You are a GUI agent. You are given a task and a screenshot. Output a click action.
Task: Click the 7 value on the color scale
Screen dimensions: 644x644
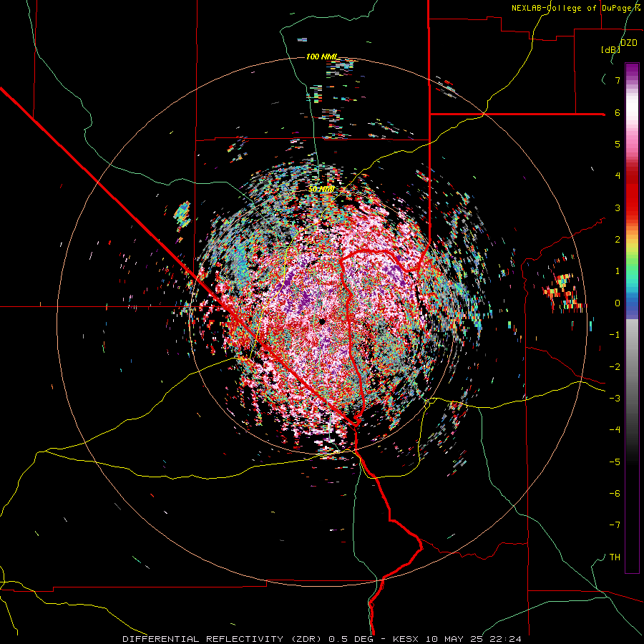(x=618, y=80)
